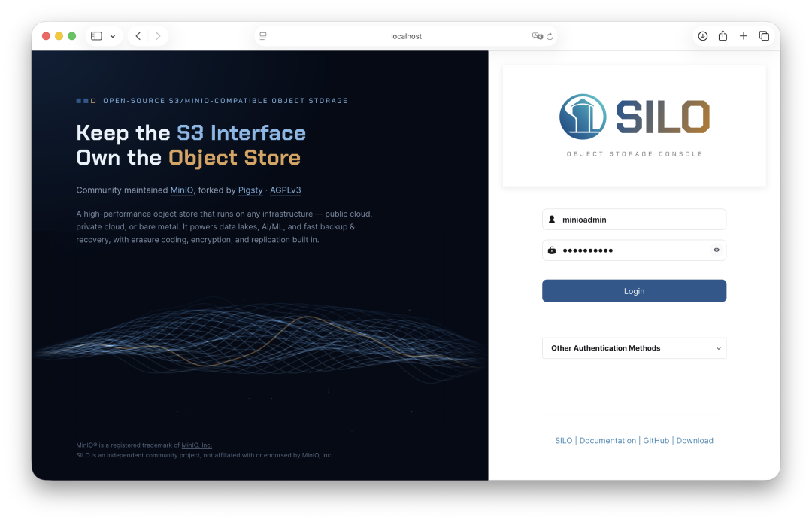Screen dimensions: 812x522
Task: Click the user icon in username field
Action: point(552,220)
